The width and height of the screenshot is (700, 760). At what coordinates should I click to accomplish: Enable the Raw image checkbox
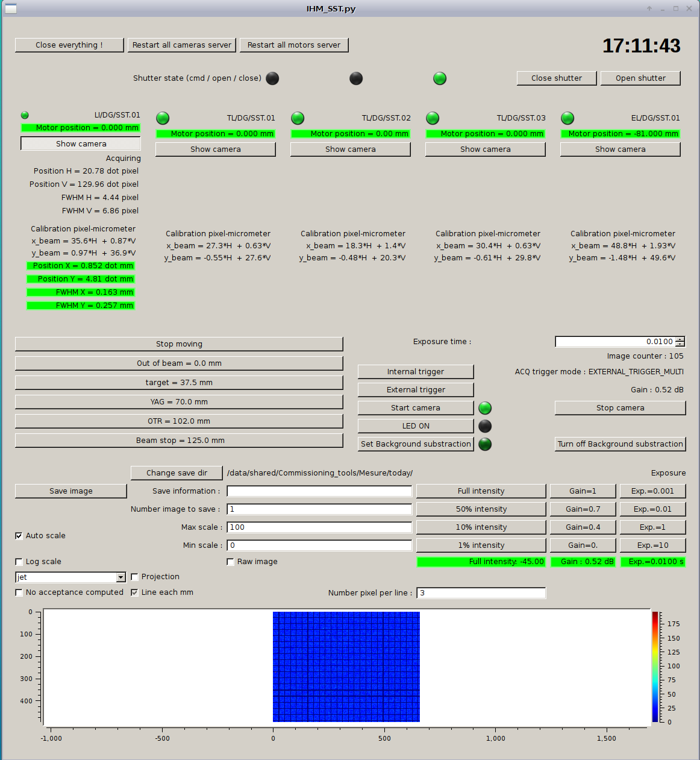click(x=230, y=562)
